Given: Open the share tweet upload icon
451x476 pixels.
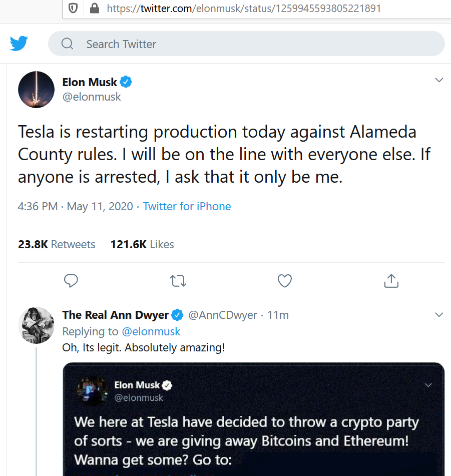Looking at the screenshot, I should coord(391,281).
